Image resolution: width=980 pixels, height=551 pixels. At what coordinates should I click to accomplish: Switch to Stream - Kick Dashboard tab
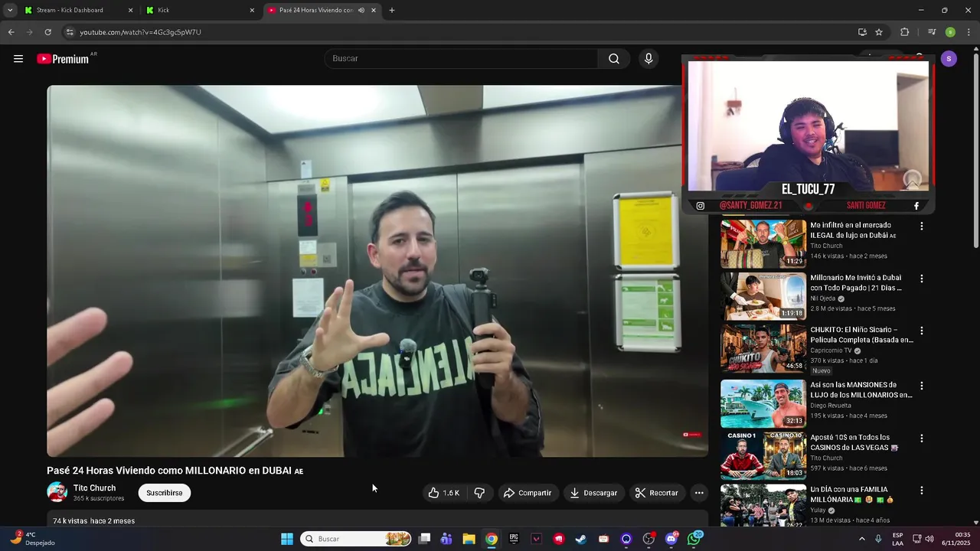pos(70,11)
